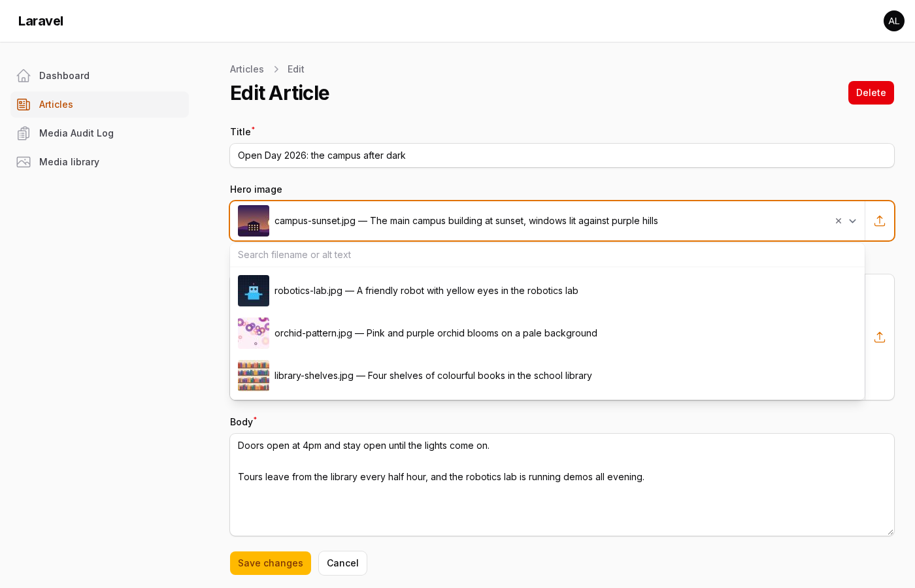Save changes to the article
The image size is (915, 588).
pos(271,563)
